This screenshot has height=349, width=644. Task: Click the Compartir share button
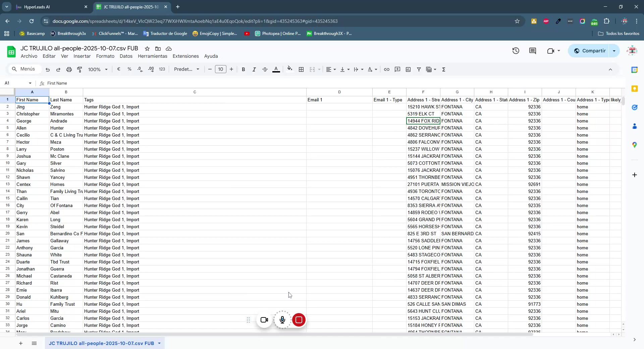coord(589,51)
